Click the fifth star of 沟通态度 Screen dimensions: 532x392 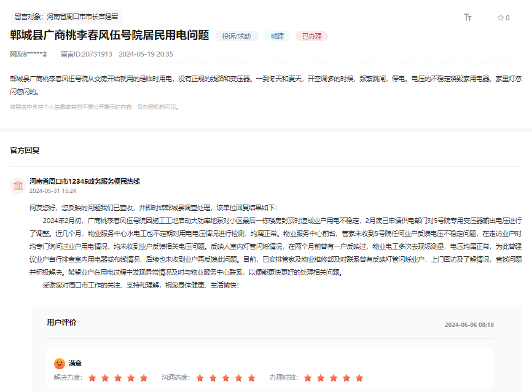coord(252,378)
